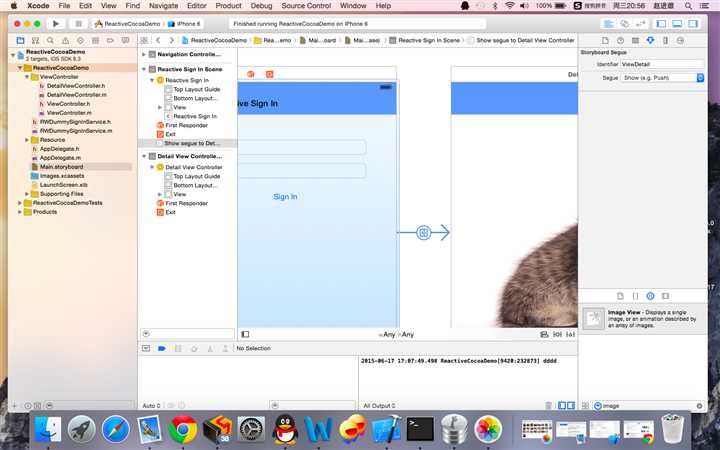Collapse the Detail View Controller scene

144,156
